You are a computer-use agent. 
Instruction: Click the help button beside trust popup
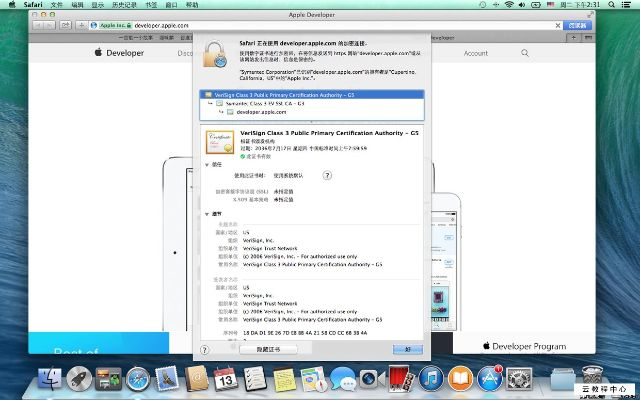pos(327,176)
